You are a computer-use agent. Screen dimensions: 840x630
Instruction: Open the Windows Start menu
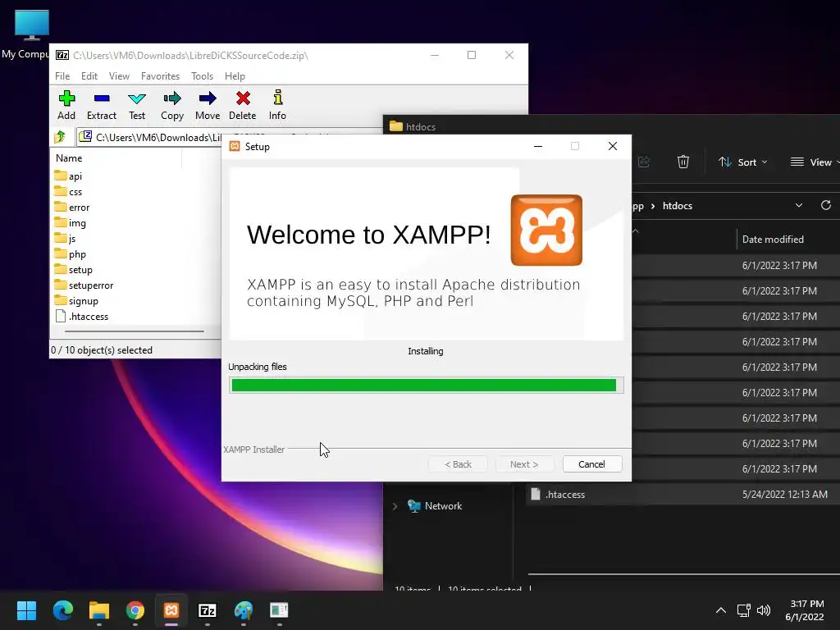click(x=26, y=610)
